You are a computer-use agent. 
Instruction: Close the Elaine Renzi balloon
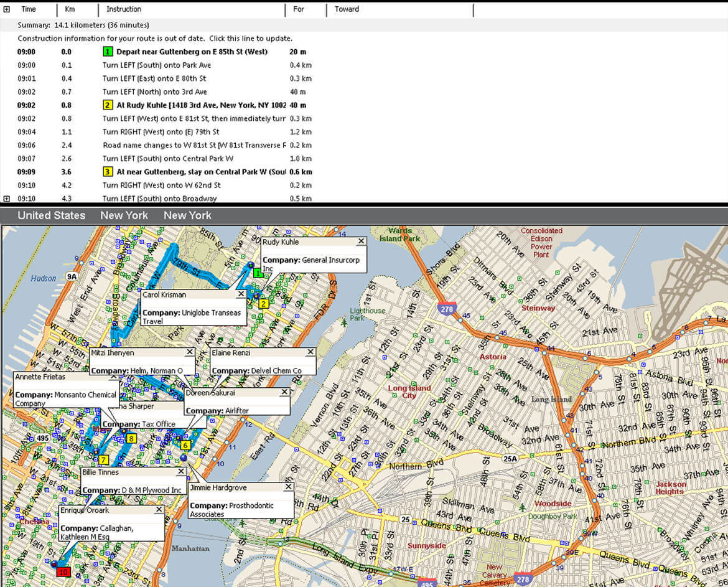[310, 352]
